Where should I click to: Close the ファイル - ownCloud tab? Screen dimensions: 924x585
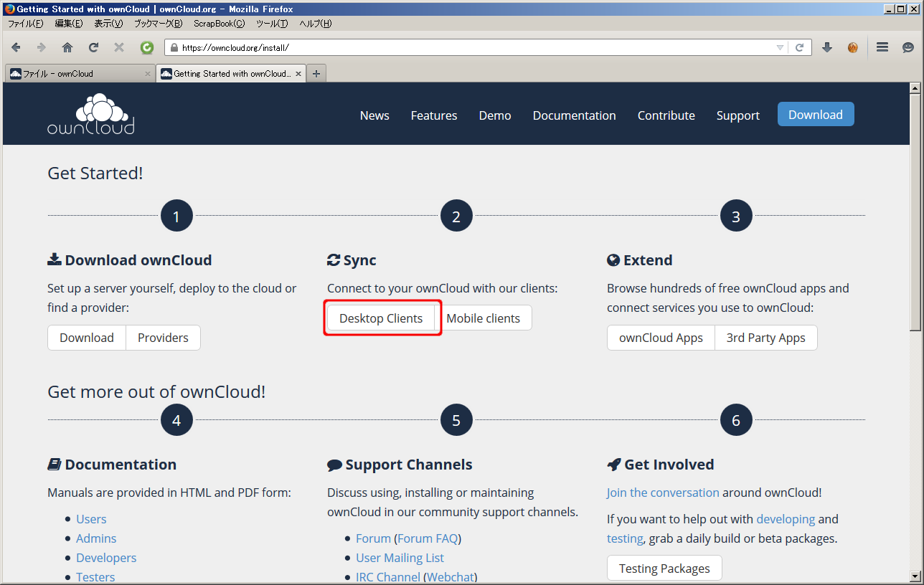click(148, 73)
